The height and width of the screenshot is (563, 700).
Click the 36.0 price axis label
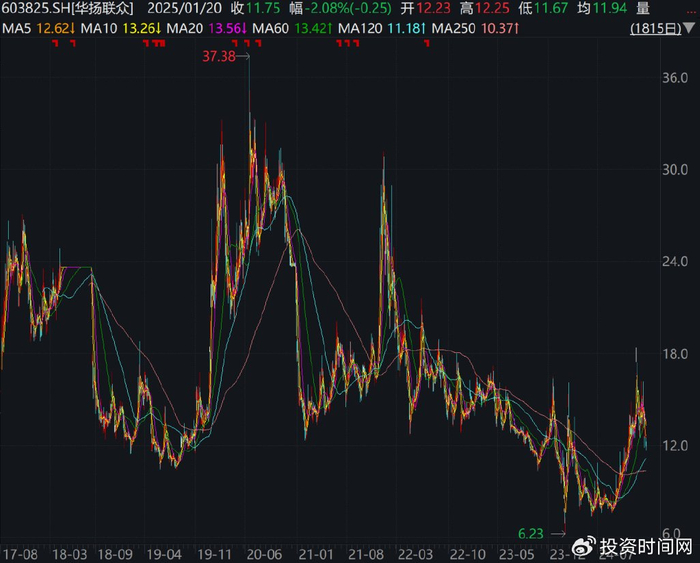click(675, 78)
